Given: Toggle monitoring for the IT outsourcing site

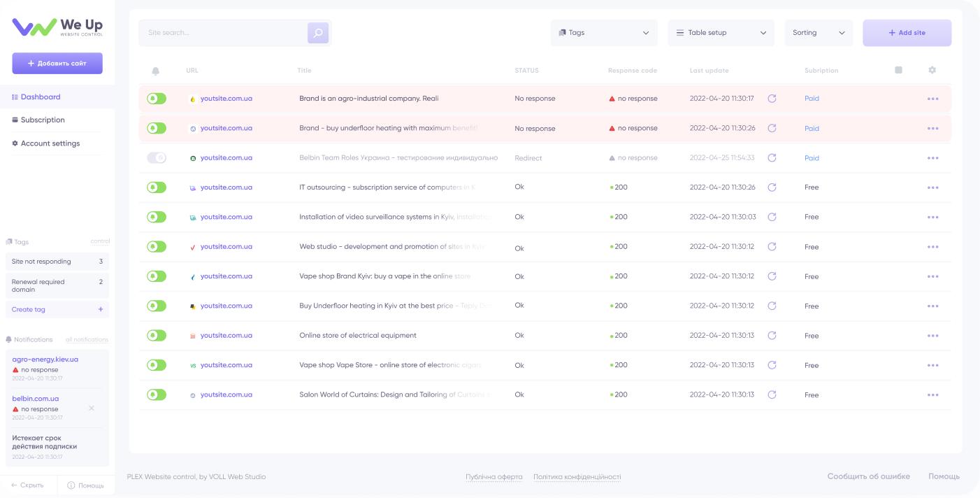Looking at the screenshot, I should 157,187.
